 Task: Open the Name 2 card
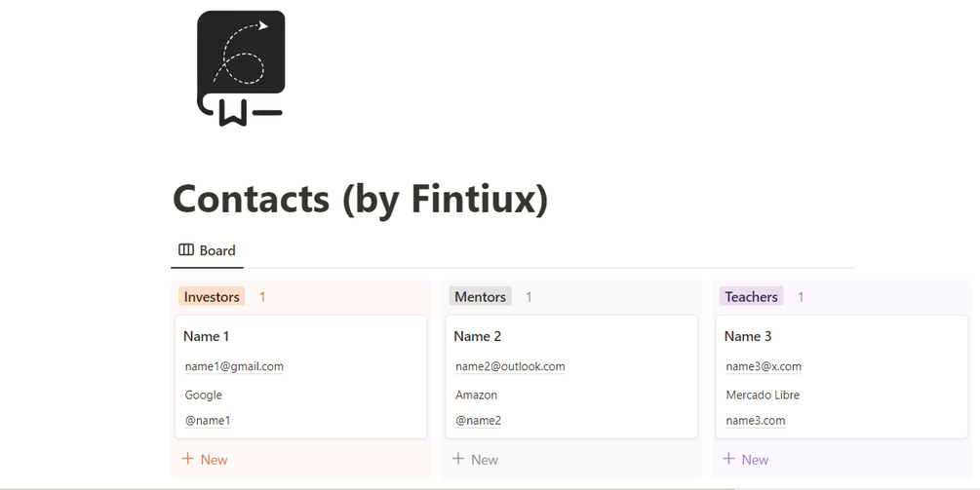[x=478, y=336]
